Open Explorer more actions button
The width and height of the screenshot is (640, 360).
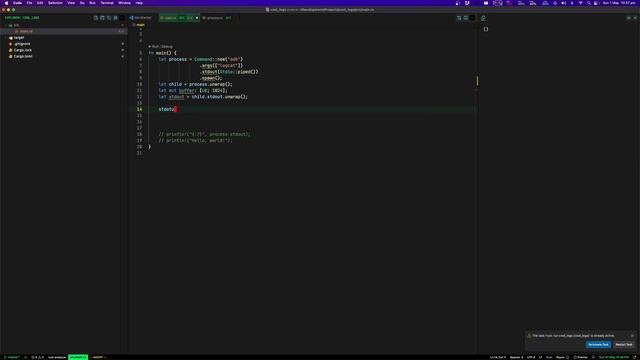point(122,18)
